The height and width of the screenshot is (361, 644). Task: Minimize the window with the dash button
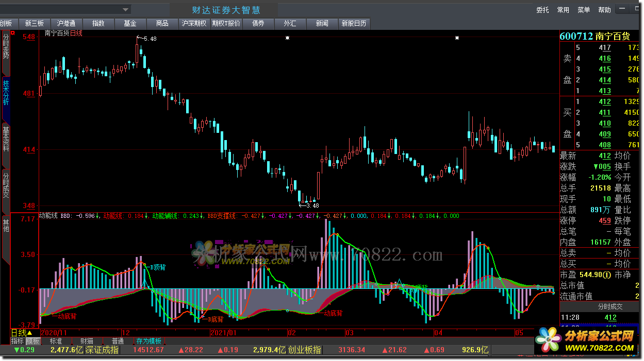[x=621, y=9]
